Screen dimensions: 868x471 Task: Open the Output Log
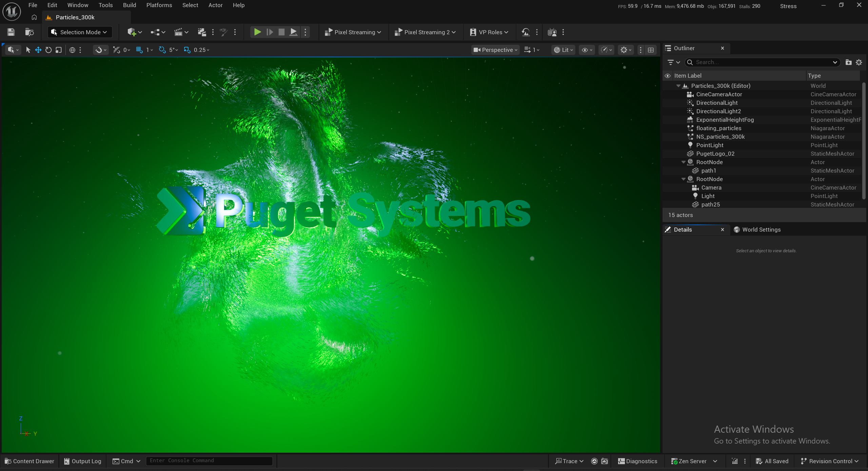click(x=83, y=461)
